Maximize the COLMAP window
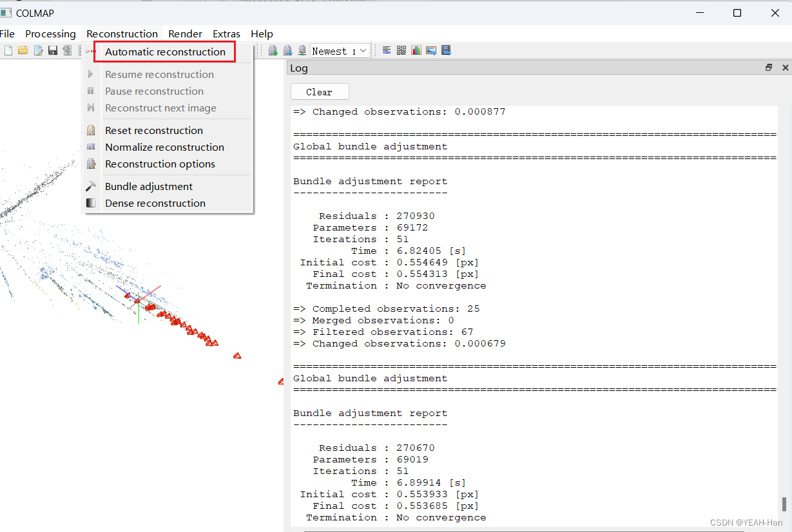Image resolution: width=792 pixels, height=532 pixels. (737, 13)
